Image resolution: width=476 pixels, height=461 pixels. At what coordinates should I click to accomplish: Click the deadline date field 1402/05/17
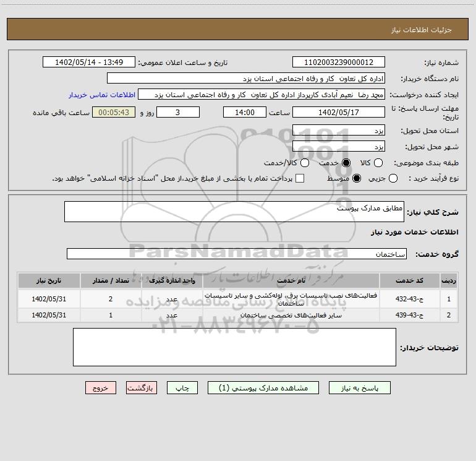pos(339,112)
